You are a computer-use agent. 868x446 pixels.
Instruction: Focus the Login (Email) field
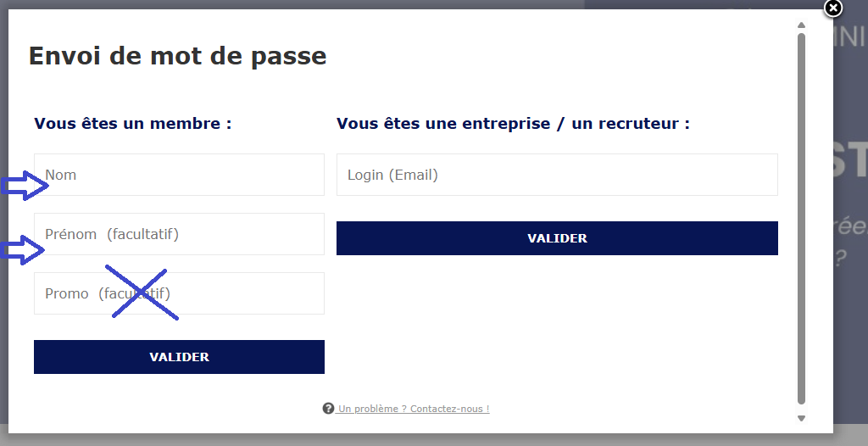click(x=557, y=175)
